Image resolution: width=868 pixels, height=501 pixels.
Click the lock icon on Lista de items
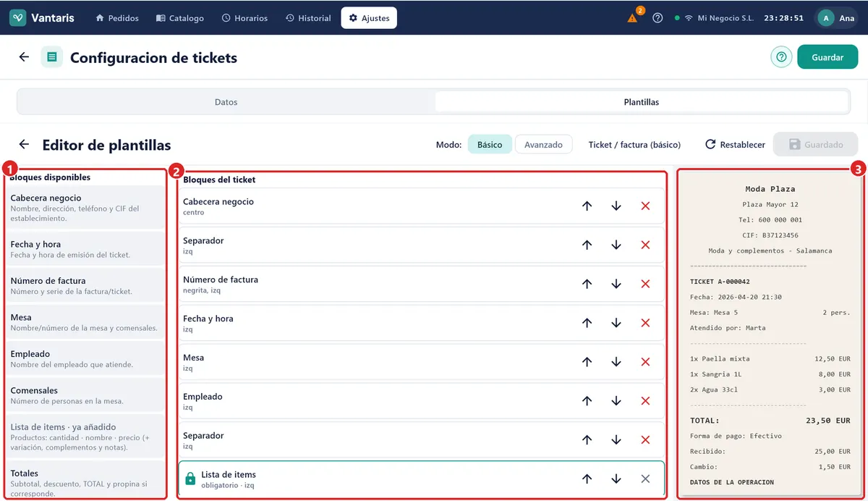pyautogui.click(x=190, y=479)
